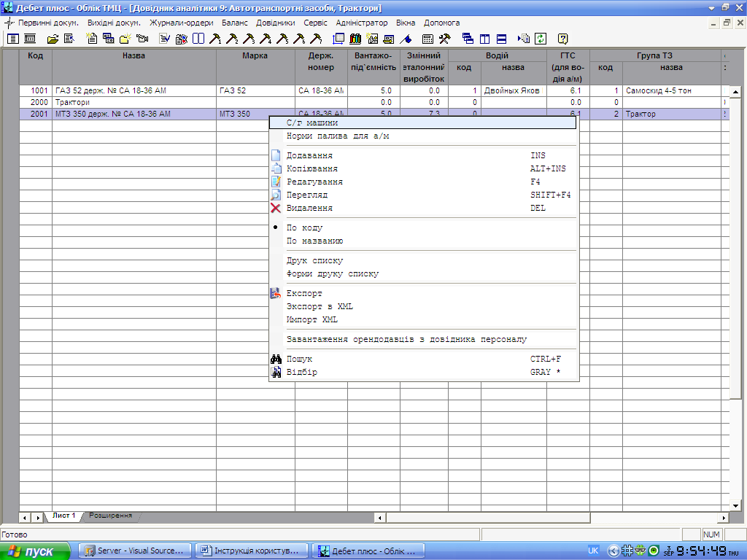Click the first list-view toolbar icon

click(x=13, y=39)
